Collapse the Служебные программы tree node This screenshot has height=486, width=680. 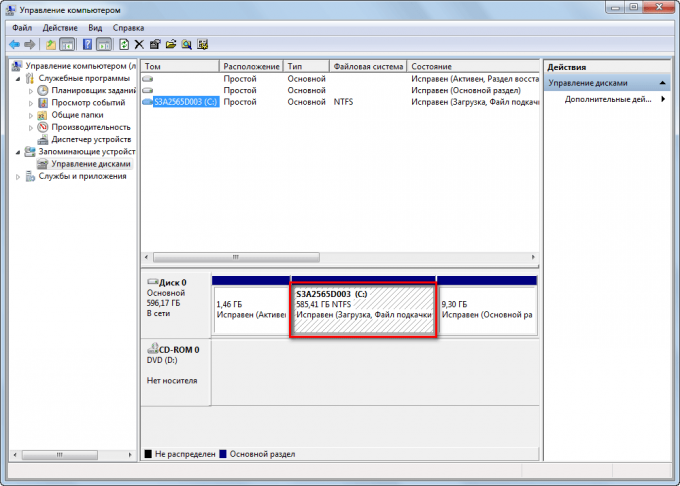click(x=18, y=79)
